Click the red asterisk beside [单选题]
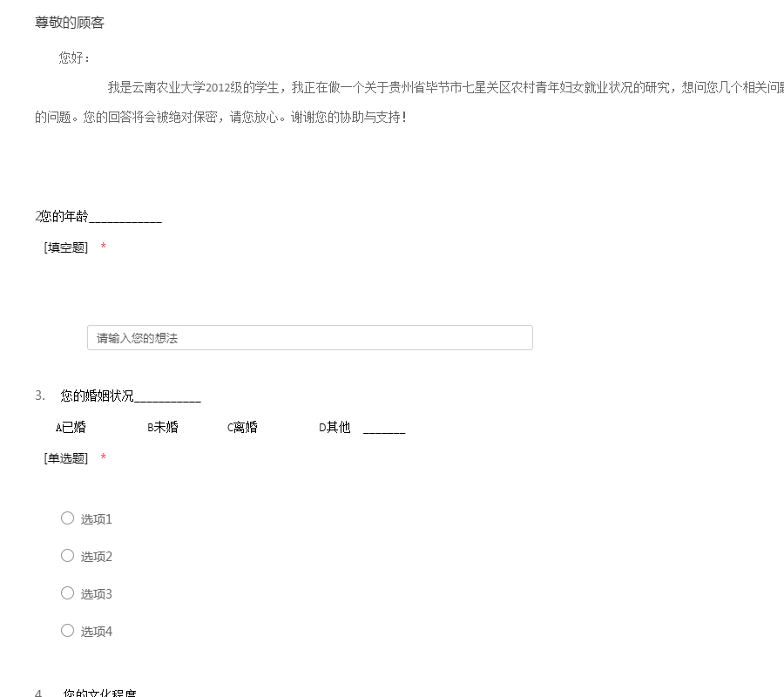This screenshot has height=697, width=784. point(104,458)
